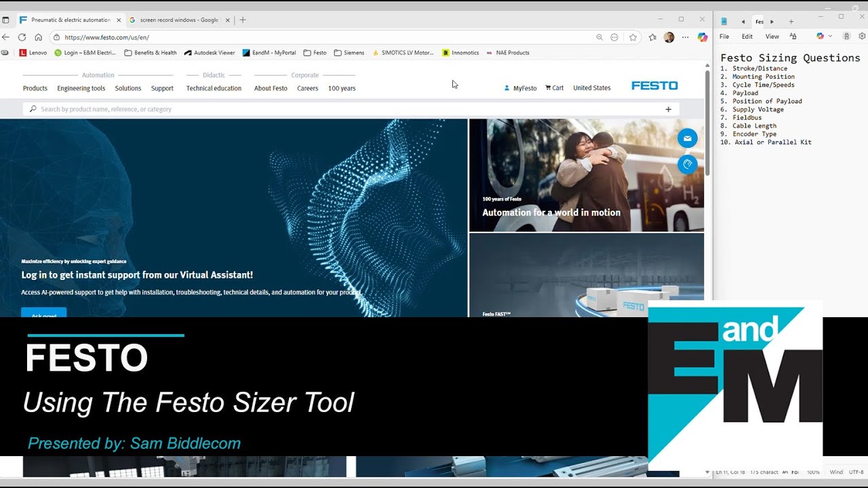Click the '6. Supply Voltage' line in Notepad
The width and height of the screenshot is (868, 488).
click(752, 110)
